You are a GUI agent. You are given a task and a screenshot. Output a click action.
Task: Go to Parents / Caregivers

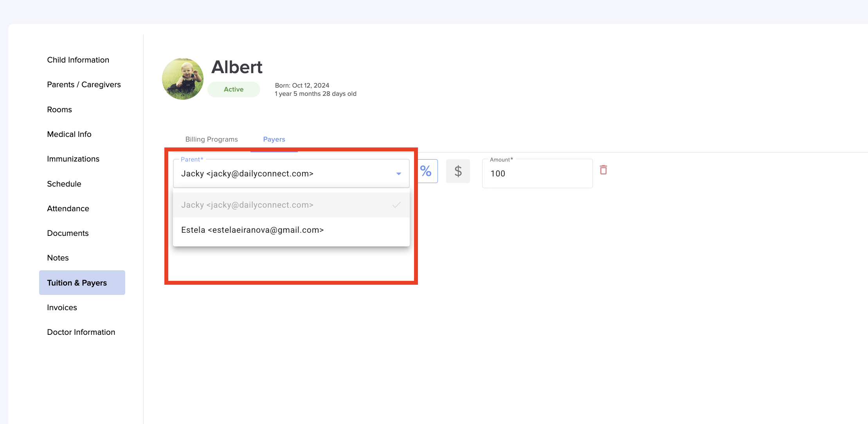click(84, 84)
